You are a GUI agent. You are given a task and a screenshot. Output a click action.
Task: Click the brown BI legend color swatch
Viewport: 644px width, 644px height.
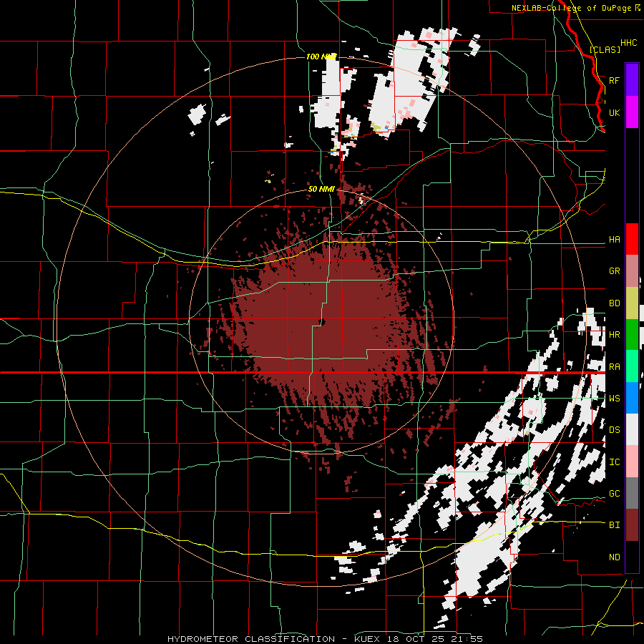coord(632,525)
